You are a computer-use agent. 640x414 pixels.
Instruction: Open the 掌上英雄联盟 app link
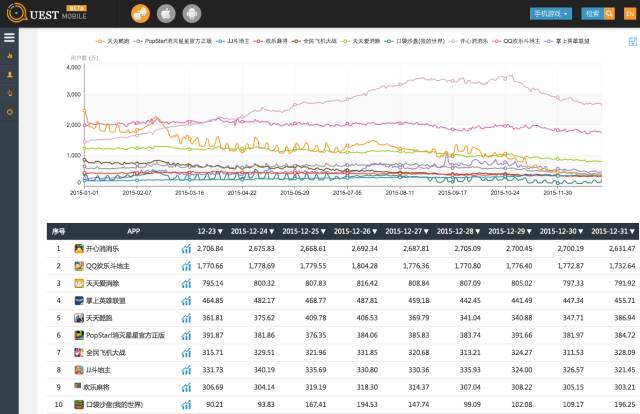105,301
